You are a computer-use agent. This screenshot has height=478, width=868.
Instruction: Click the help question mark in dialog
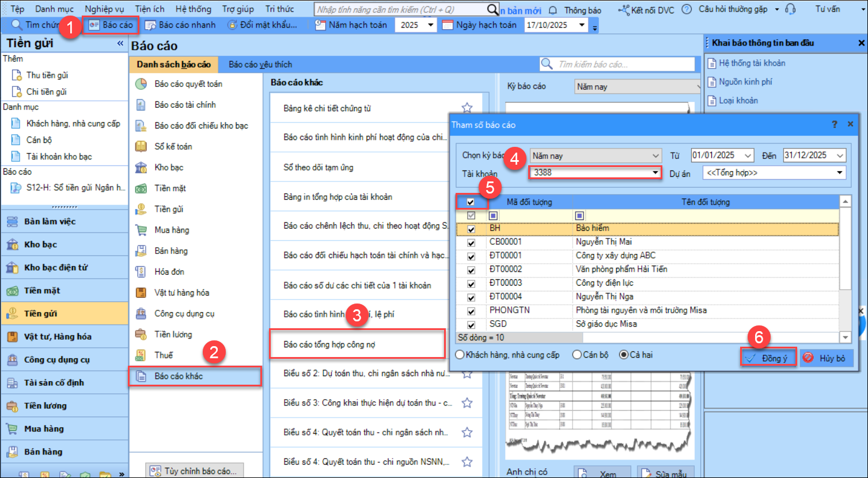(835, 124)
